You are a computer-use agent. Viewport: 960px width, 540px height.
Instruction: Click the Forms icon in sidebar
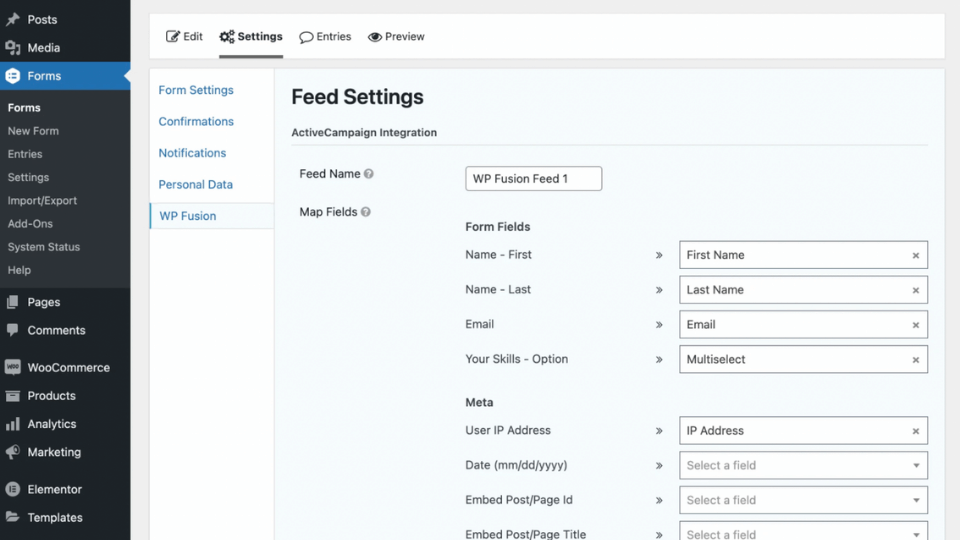coord(12,76)
